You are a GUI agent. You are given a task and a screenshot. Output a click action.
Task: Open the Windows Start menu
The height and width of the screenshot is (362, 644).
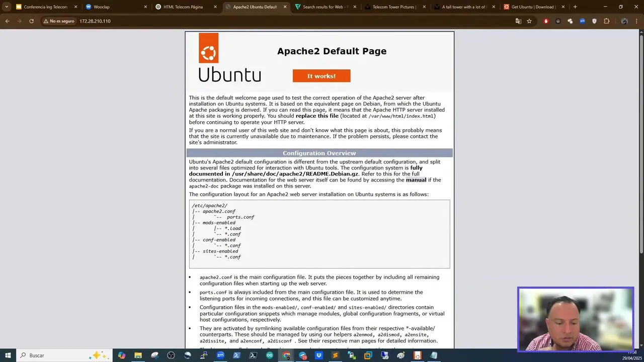tap(8, 355)
